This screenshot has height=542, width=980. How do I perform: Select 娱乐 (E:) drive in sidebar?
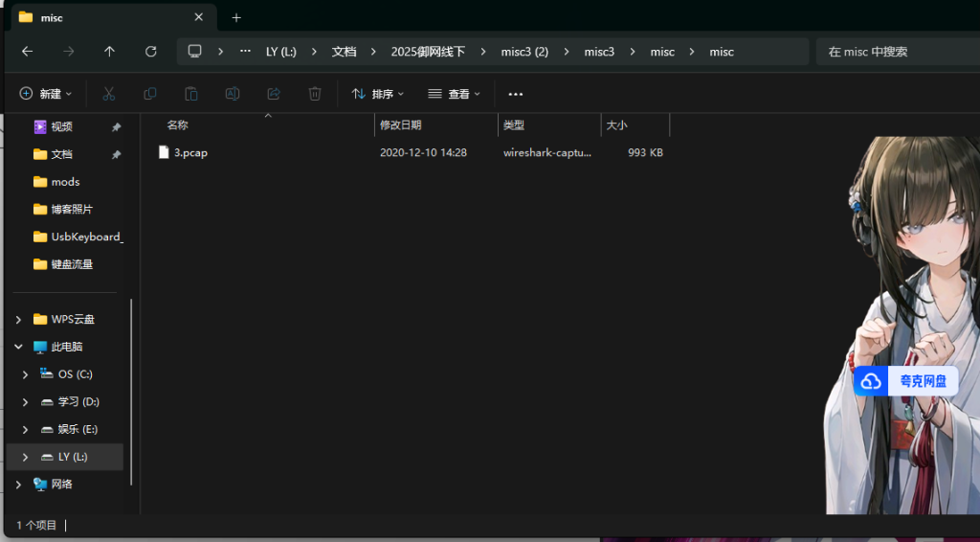78,429
